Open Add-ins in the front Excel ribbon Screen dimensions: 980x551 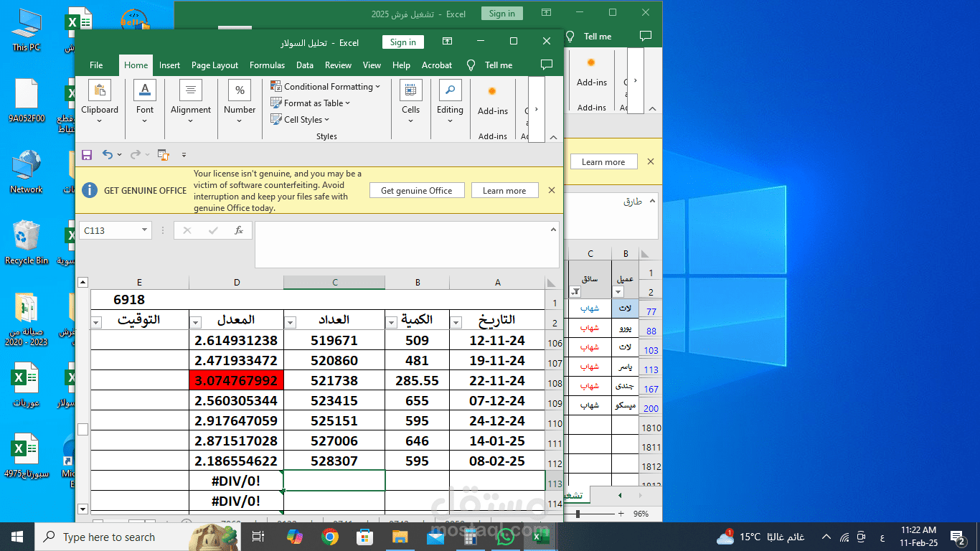[x=493, y=100]
